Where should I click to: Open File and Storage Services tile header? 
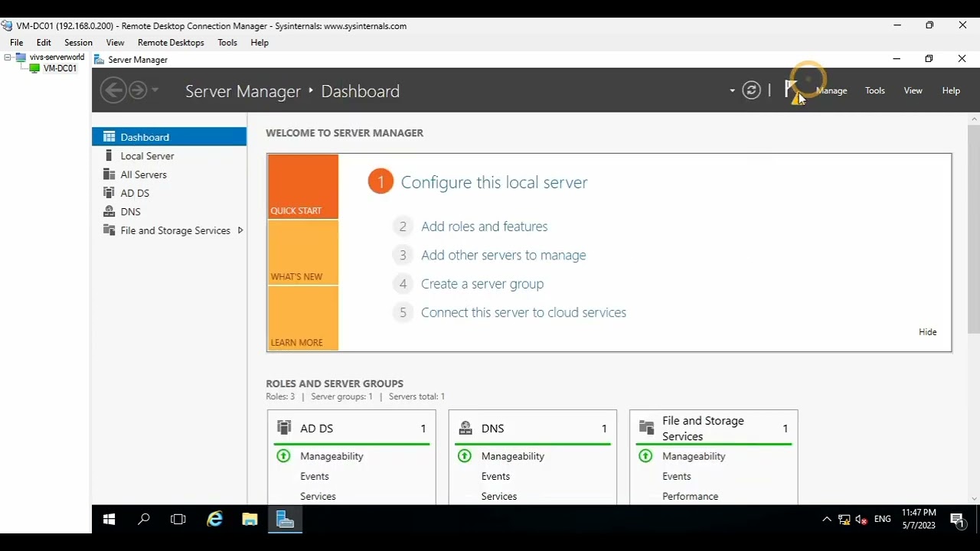[x=714, y=429]
